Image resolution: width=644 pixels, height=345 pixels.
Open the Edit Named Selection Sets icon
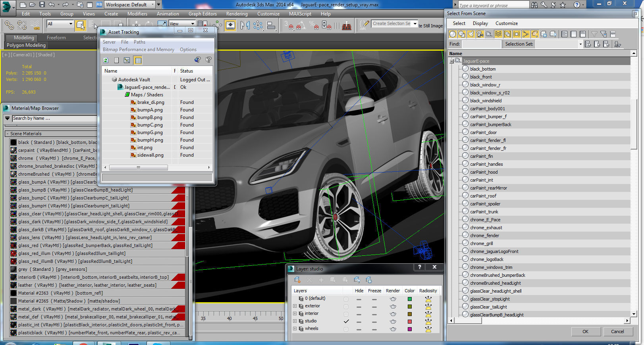tap(364, 25)
